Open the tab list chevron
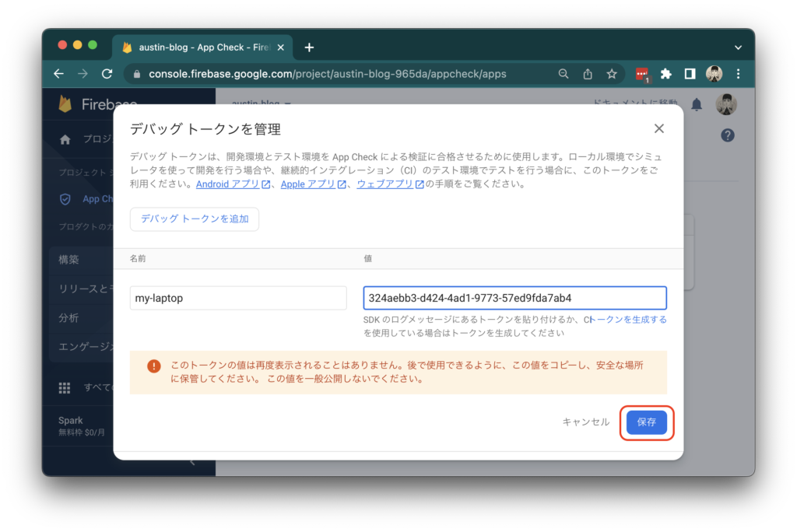The image size is (797, 532). [737, 47]
